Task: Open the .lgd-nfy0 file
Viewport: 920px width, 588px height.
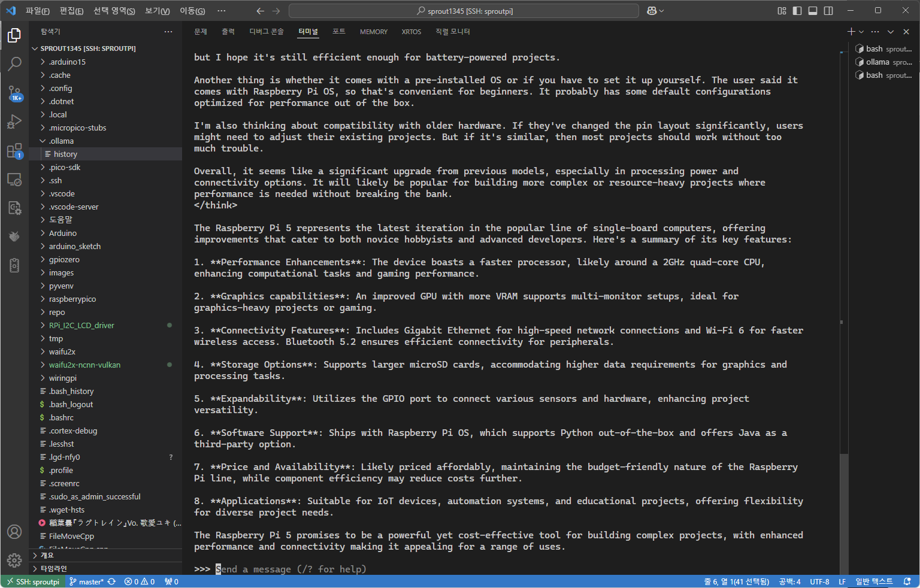Action: pyautogui.click(x=105, y=457)
